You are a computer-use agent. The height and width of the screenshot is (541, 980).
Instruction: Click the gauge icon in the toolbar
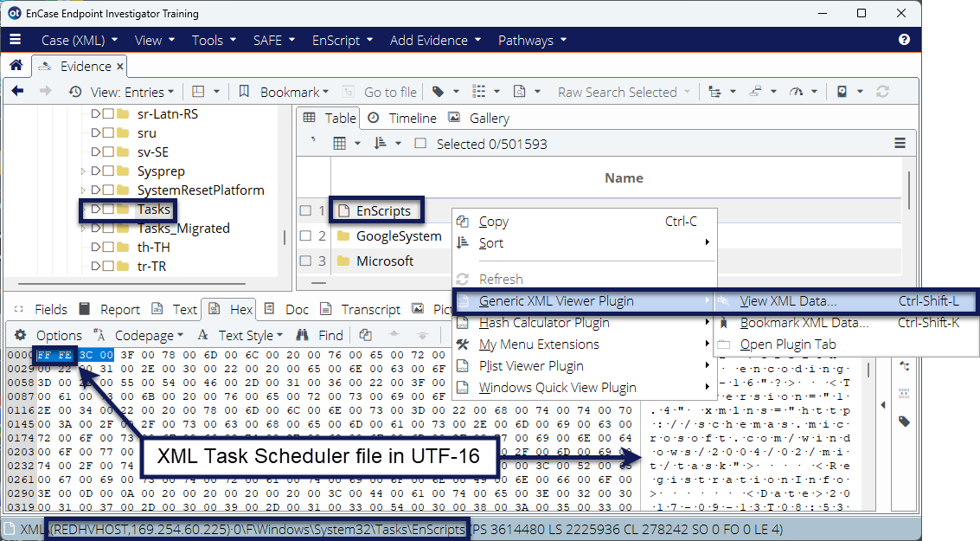tap(796, 92)
